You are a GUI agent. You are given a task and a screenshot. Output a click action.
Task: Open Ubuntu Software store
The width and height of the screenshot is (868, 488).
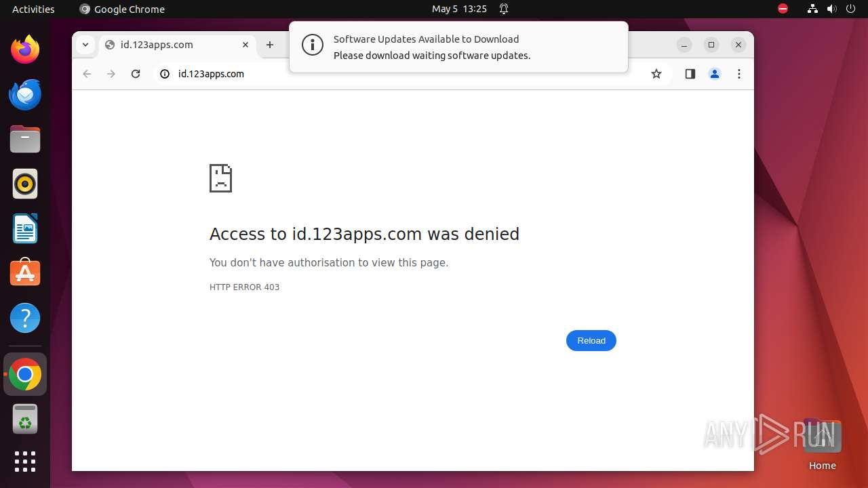tap(25, 272)
